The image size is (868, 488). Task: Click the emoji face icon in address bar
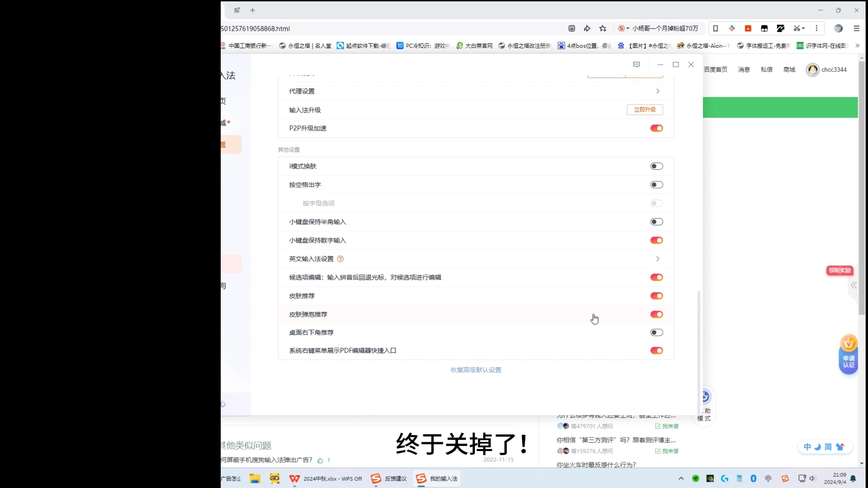coord(572,28)
